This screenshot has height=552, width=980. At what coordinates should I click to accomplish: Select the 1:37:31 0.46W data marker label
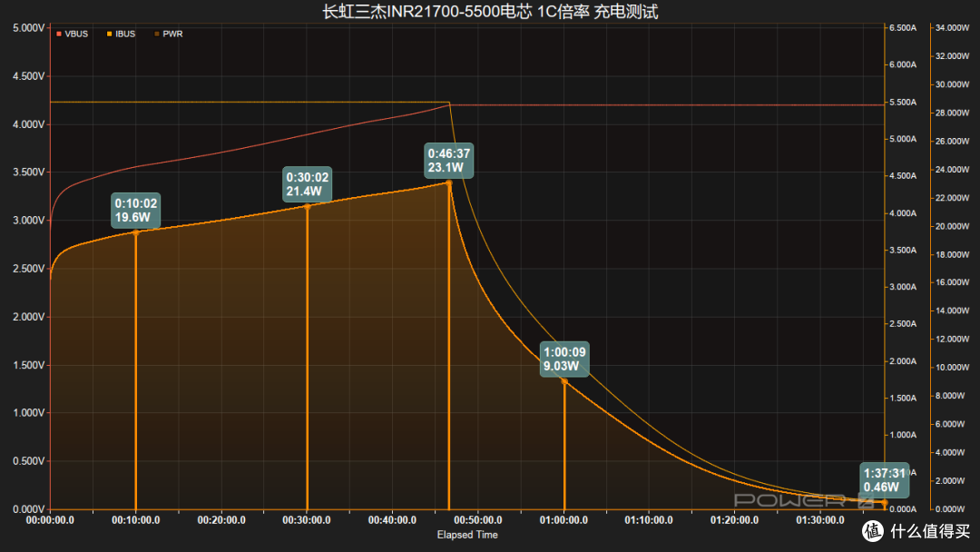(885, 480)
